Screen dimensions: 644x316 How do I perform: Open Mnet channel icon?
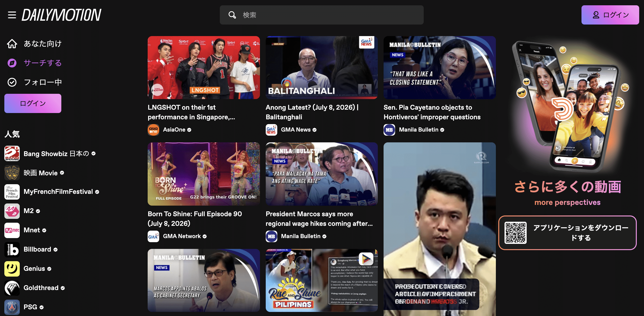12,230
